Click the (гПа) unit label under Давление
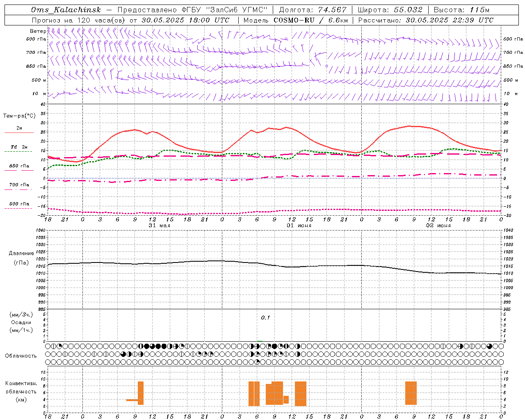 (x=21, y=263)
